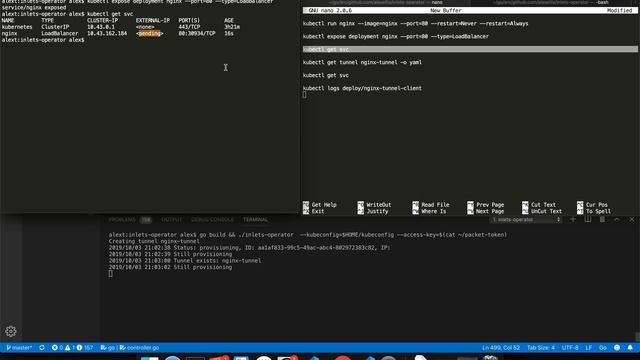Switch to the OUTPUT tab

pos(172,220)
